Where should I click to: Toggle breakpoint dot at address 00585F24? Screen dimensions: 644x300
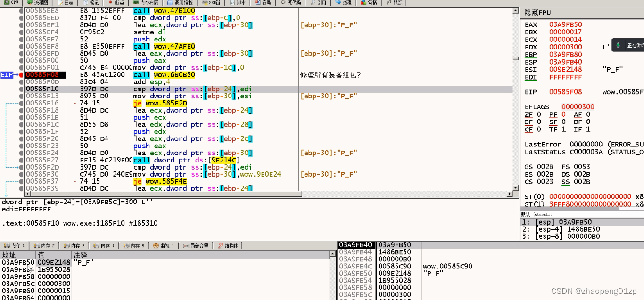tap(21, 153)
